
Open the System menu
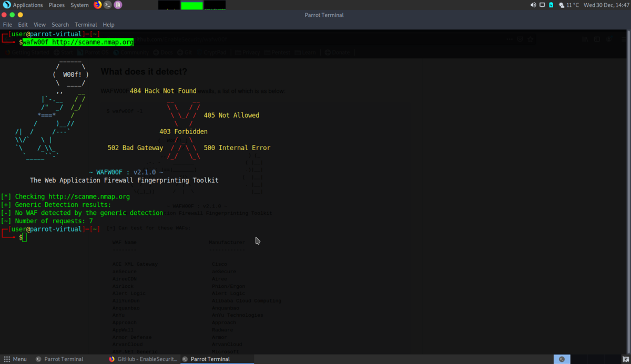pos(79,5)
